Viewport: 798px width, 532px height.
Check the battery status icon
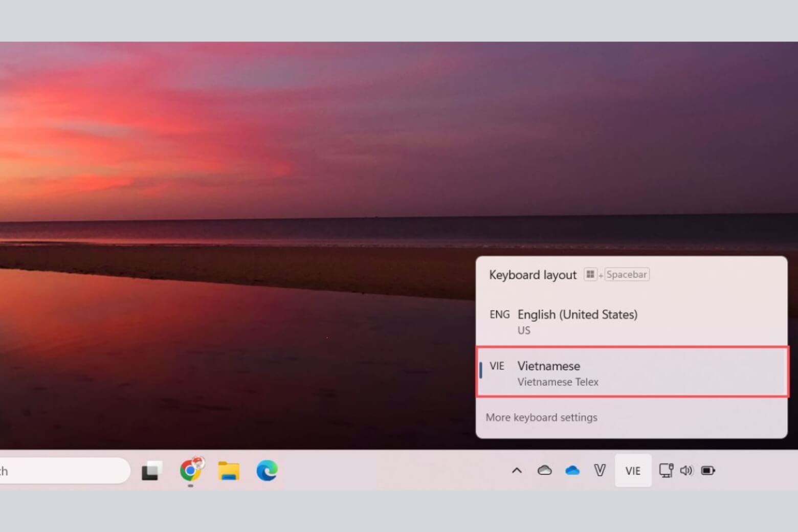pos(708,470)
